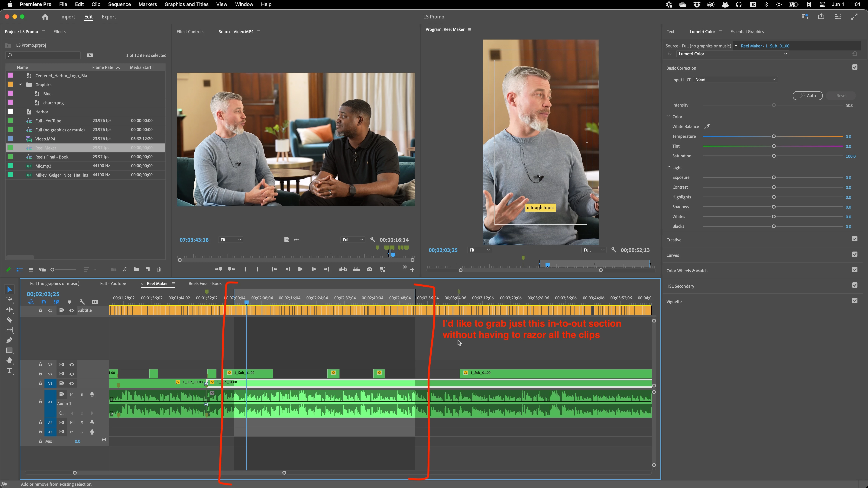Open the Sequence menu
868x488 pixels.
click(119, 4)
